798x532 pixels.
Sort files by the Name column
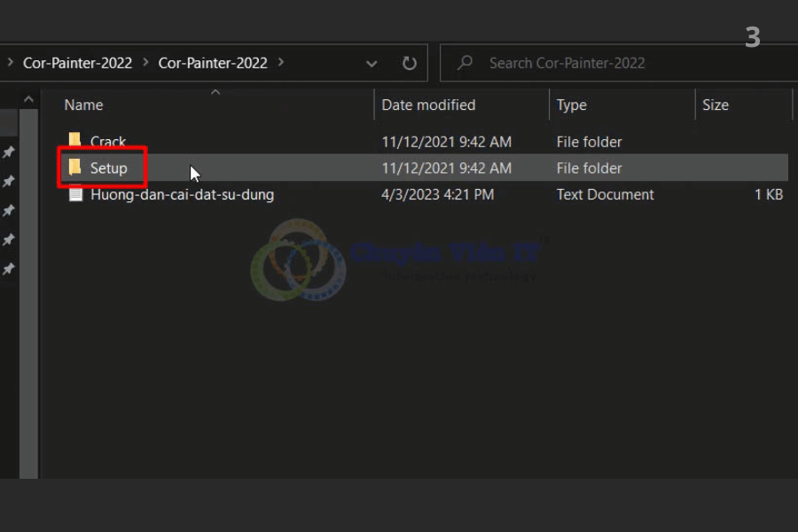84,105
